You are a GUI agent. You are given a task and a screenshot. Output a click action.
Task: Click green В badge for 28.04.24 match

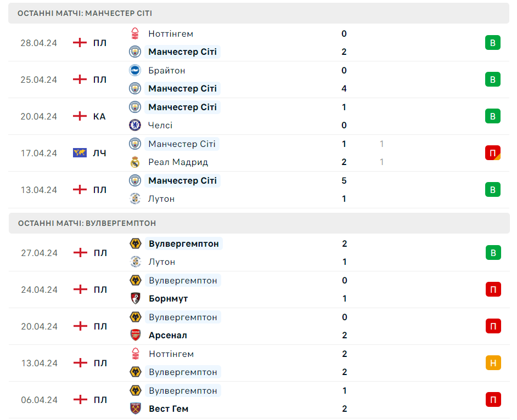tap(493, 43)
